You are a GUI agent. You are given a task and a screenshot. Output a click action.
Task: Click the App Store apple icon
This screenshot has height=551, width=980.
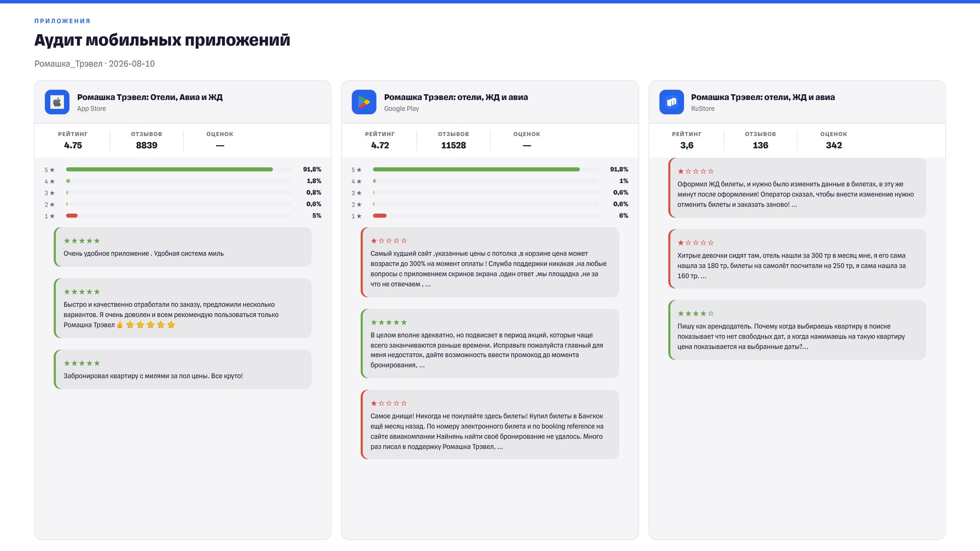pyautogui.click(x=57, y=102)
